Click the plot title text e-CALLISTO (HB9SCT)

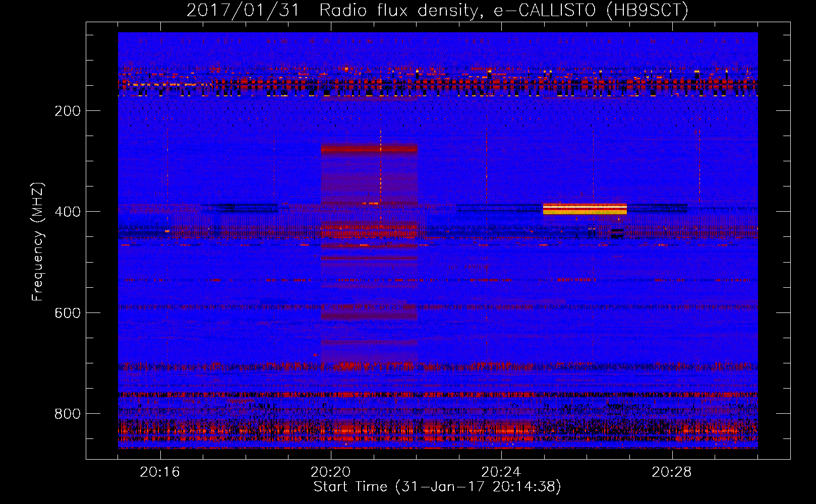591,10
